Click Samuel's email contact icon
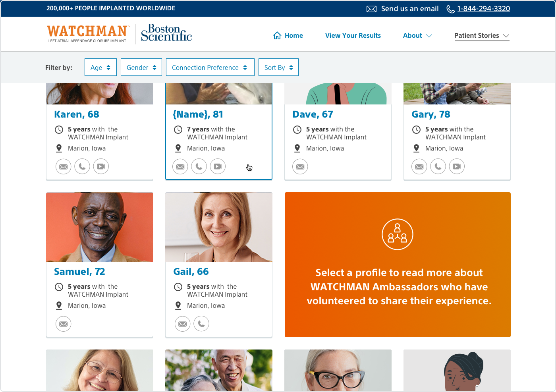 [x=64, y=324]
